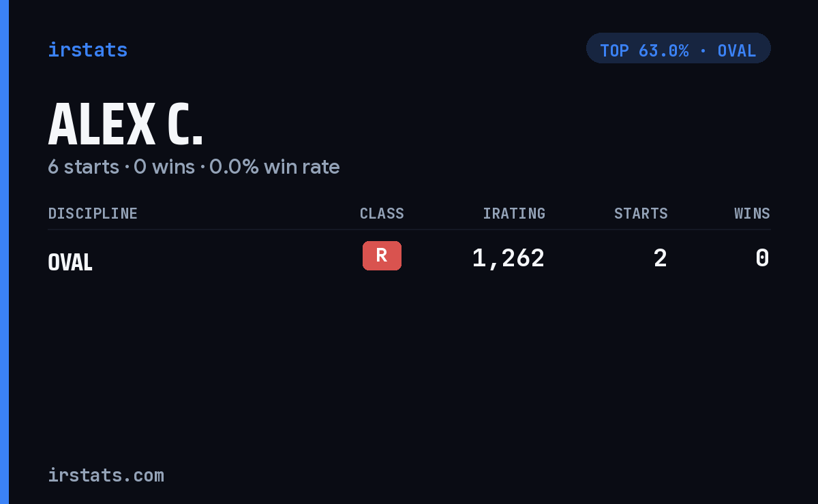The image size is (818, 504).
Task: Click the blue accent bar on left edge
Action: [x=4, y=252]
